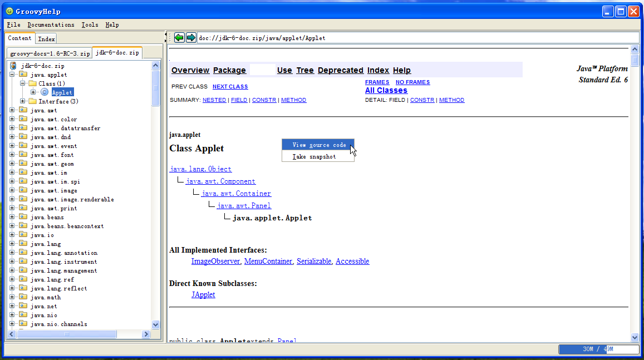Click the java.applet package folder icon

click(x=23, y=75)
